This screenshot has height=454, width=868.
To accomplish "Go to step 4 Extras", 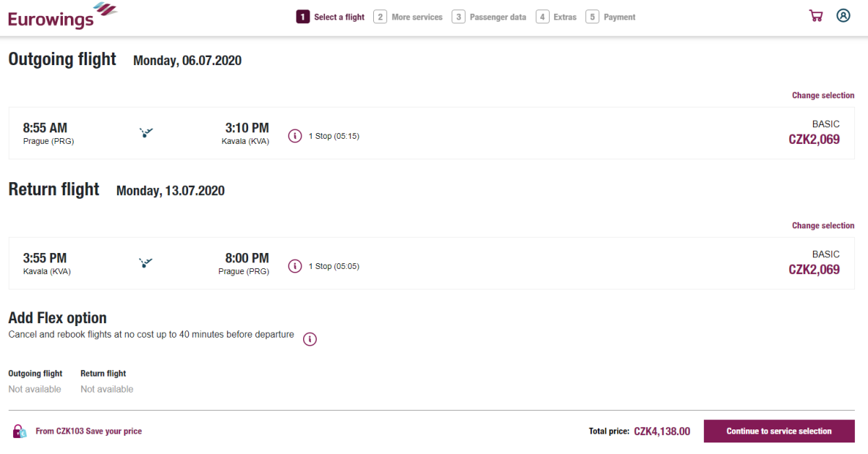I will point(556,17).
